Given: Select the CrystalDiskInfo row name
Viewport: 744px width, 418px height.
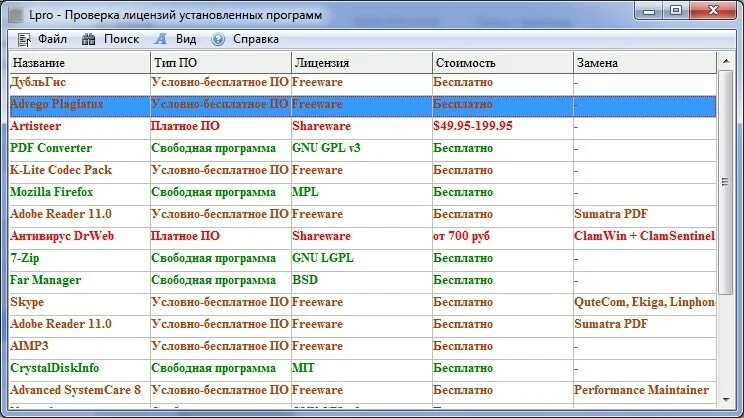Looking at the screenshot, I should pyautogui.click(x=55, y=368).
